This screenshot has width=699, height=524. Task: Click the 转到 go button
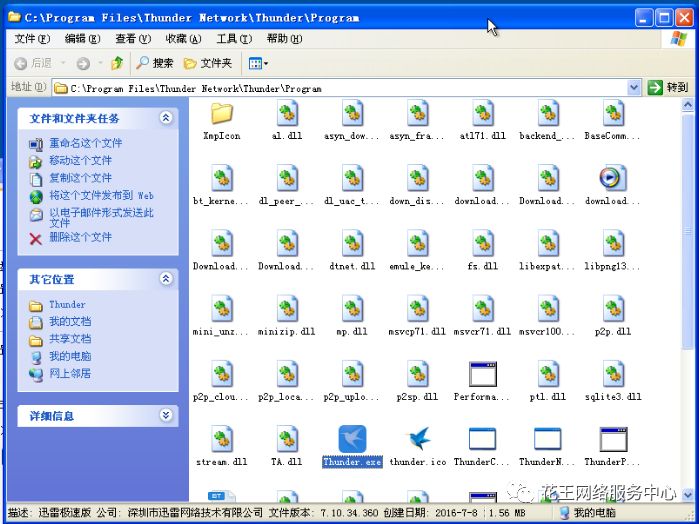click(x=669, y=88)
